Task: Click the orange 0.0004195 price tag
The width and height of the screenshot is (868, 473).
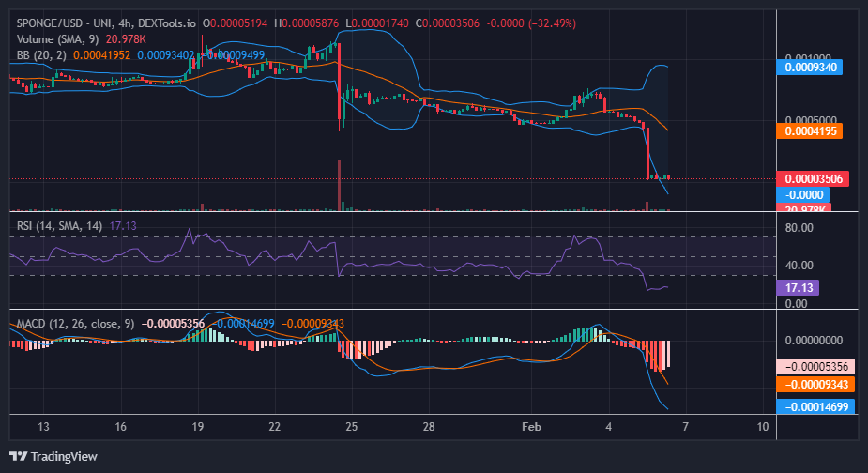Action: click(809, 131)
